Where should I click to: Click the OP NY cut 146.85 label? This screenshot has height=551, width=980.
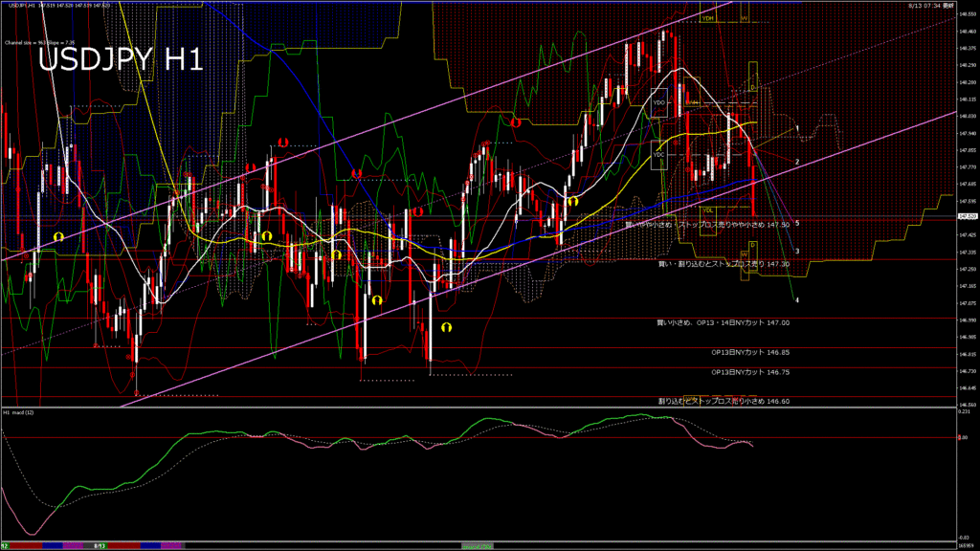pyautogui.click(x=750, y=352)
